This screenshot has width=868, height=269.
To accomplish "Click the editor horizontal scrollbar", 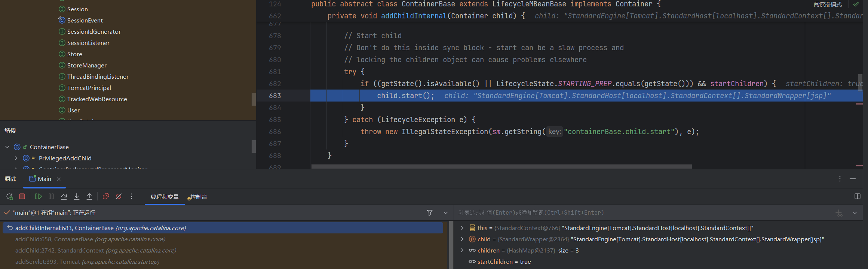I will (501, 167).
